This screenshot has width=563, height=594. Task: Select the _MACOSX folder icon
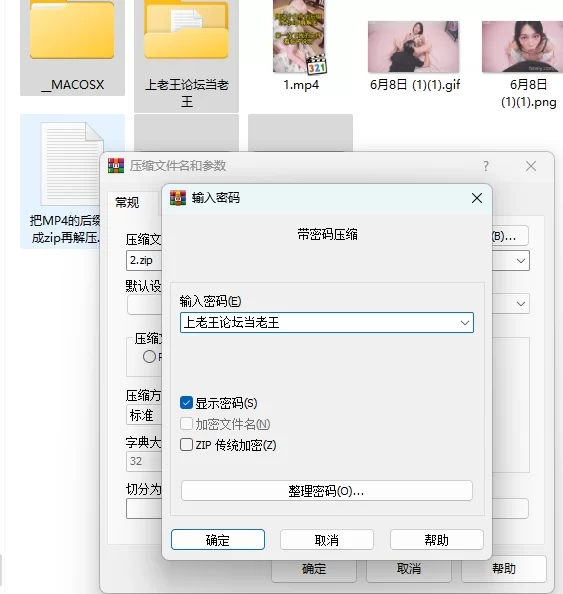(x=72, y=30)
